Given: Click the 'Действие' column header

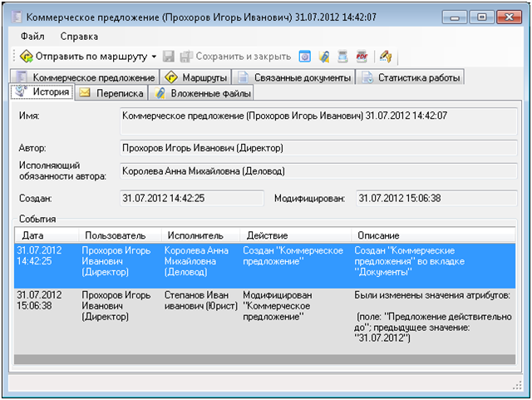Looking at the screenshot, I should pyautogui.click(x=296, y=235).
